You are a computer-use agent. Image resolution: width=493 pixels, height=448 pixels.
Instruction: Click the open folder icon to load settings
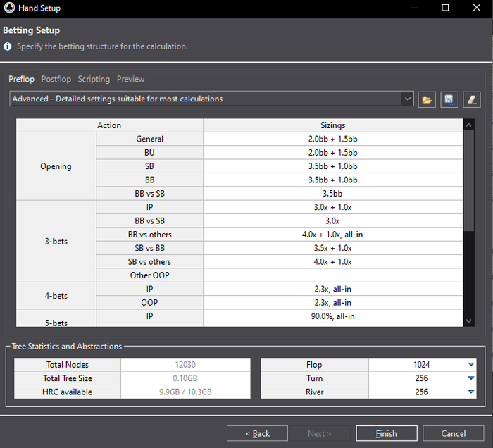pos(427,99)
